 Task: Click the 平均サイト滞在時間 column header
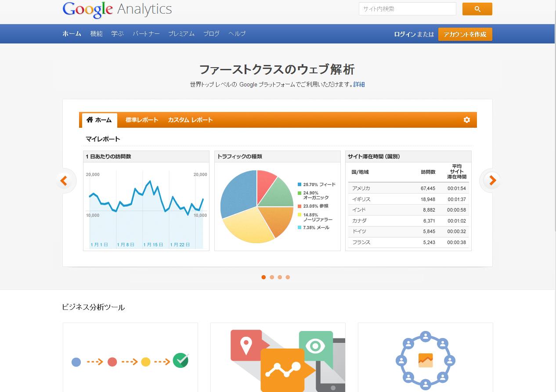(x=457, y=172)
